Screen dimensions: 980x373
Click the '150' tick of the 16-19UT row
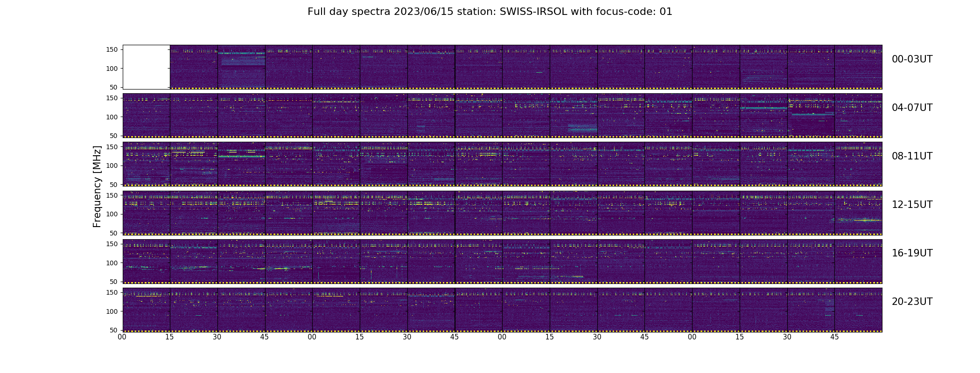pyautogui.click(x=112, y=244)
